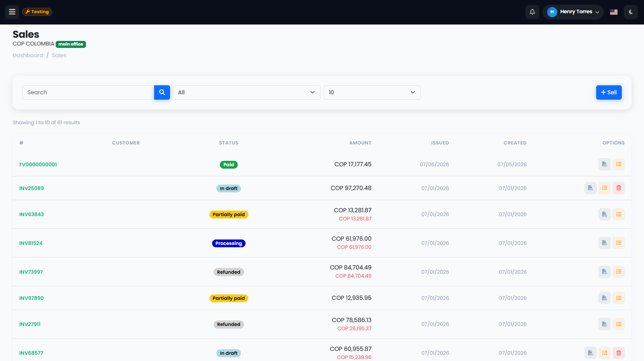Click amount COP 17,177.45

click(x=353, y=164)
